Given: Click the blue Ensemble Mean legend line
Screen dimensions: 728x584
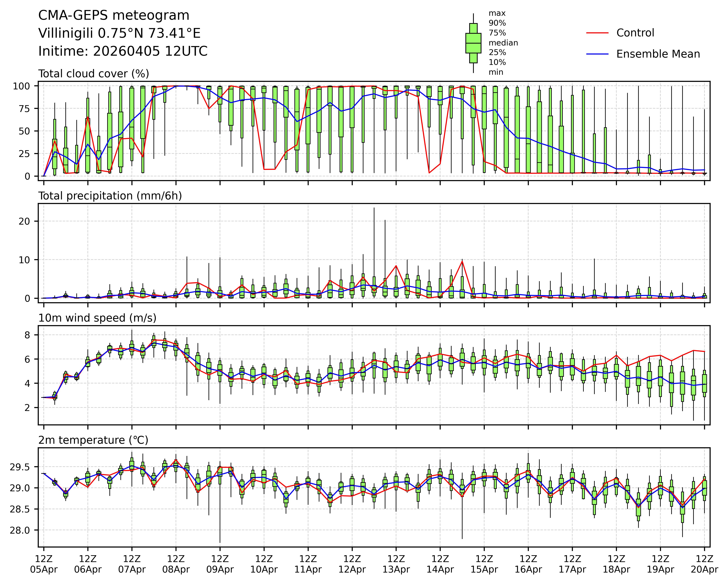Looking at the screenshot, I should 597,54.
